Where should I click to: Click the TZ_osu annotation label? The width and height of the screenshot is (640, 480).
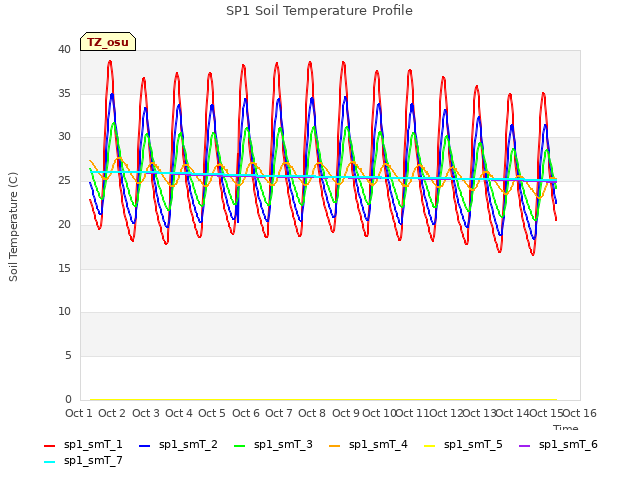(108, 42)
